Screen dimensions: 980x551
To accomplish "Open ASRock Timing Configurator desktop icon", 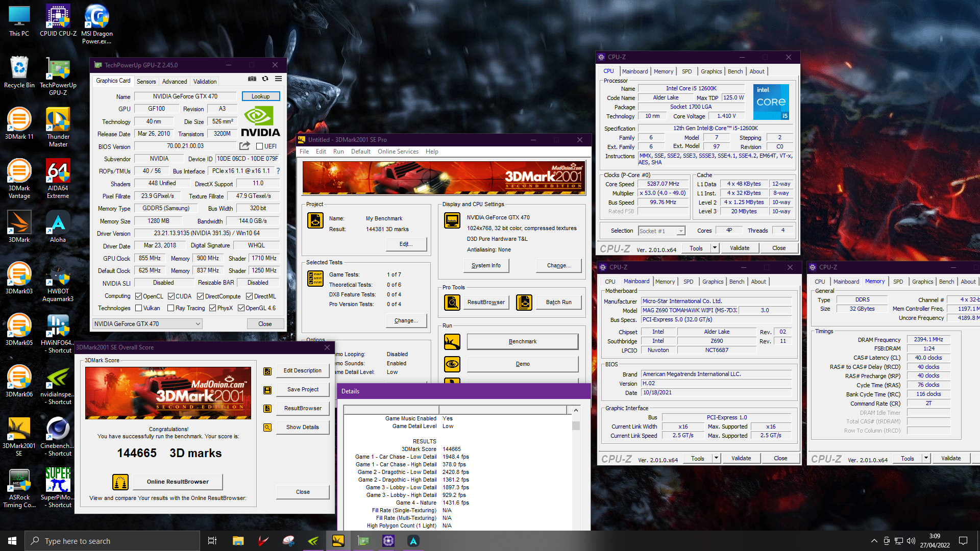I will [19, 489].
